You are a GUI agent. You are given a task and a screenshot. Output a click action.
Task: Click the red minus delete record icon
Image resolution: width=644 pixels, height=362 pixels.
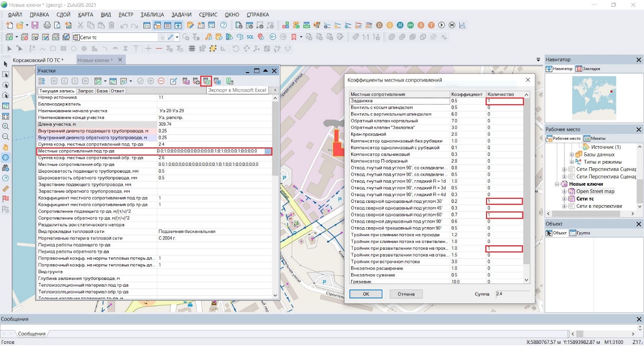(x=161, y=81)
